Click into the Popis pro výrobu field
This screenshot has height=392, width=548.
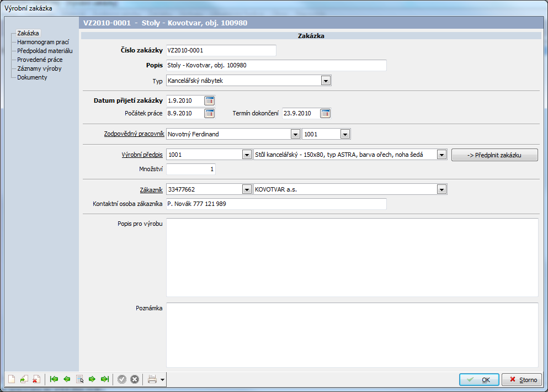pos(352,257)
